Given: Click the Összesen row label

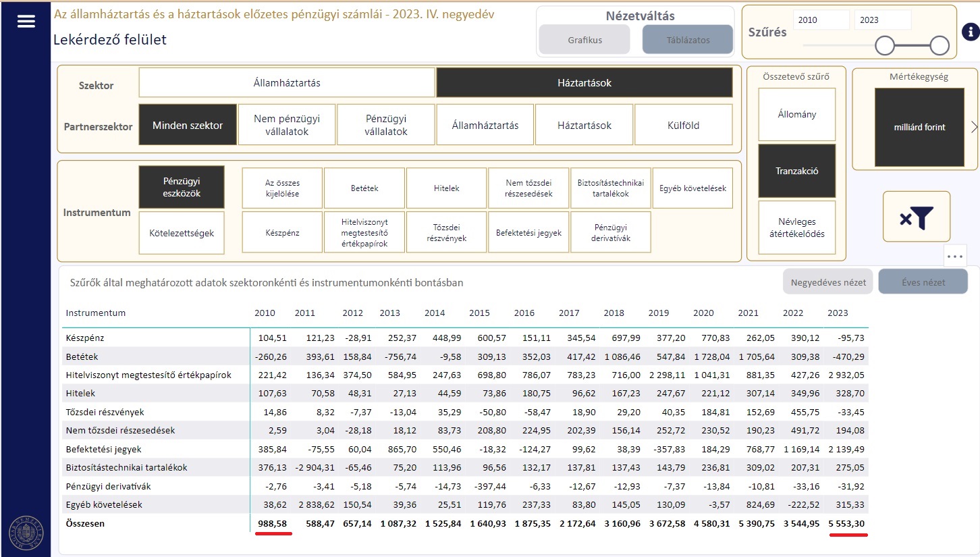Looking at the screenshot, I should [x=85, y=523].
